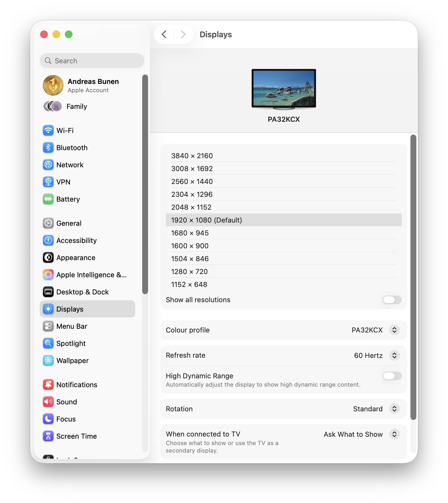The image size is (448, 503).
Task: Open the When connected to TV dropdown
Action: (394, 434)
